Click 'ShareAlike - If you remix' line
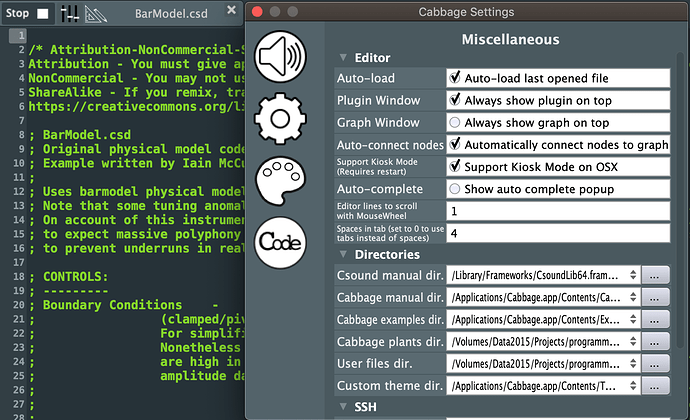The width and height of the screenshot is (690, 420). (x=136, y=92)
